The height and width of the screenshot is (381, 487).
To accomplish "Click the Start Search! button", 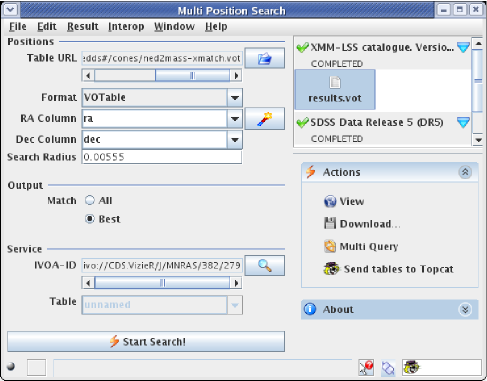I will [x=146, y=341].
